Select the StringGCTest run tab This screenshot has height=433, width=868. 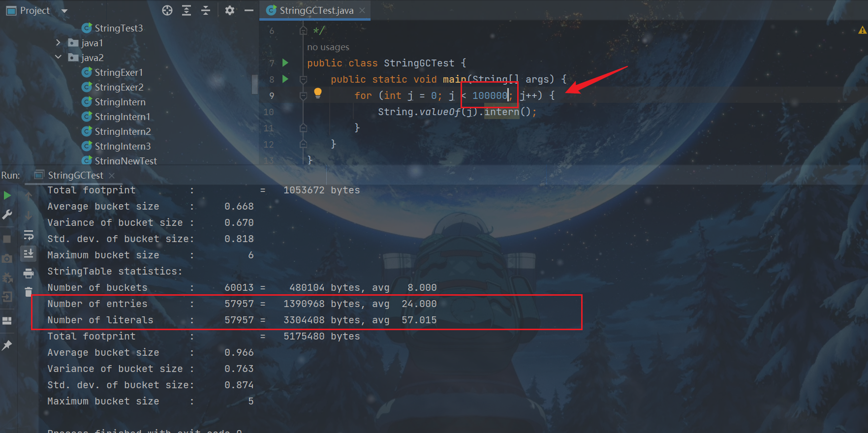[75, 175]
